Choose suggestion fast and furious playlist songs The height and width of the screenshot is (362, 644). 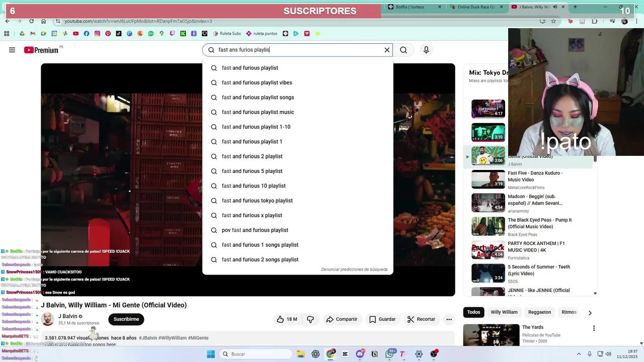point(298,98)
